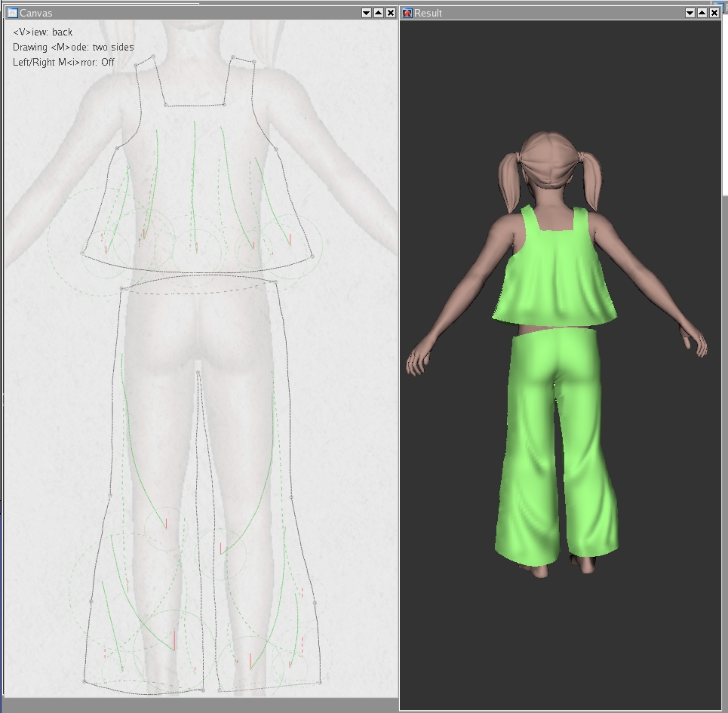Click the Result window title icon

tap(407, 13)
